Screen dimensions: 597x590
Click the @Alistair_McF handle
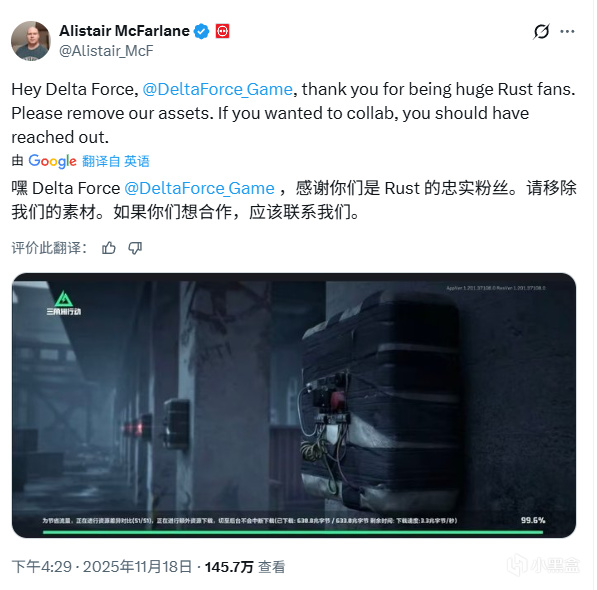(x=106, y=51)
